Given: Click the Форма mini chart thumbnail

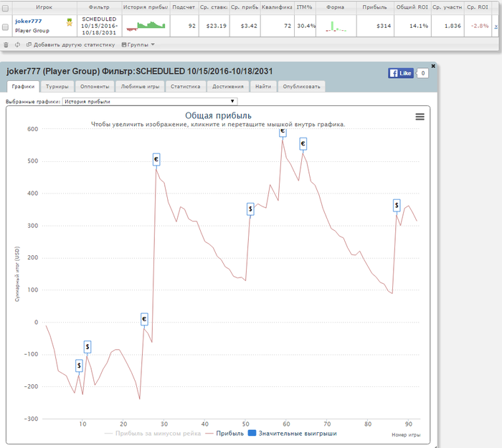Looking at the screenshot, I should (x=336, y=27).
